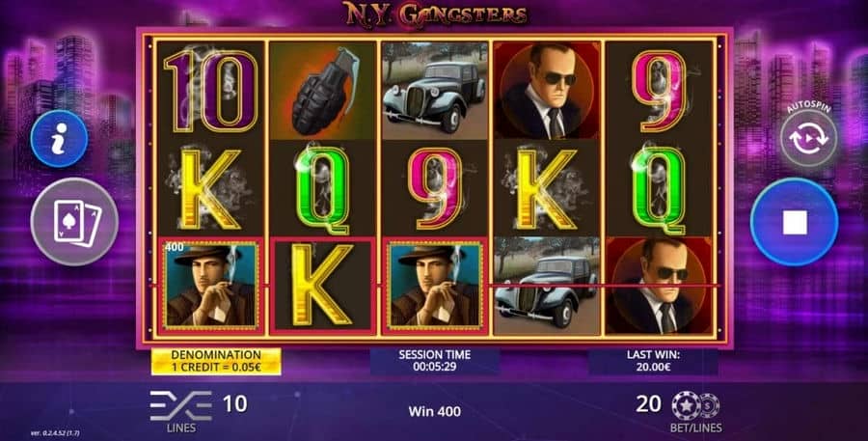Click the lines icon next to 10
The width and height of the screenshot is (868, 441).
(181, 405)
